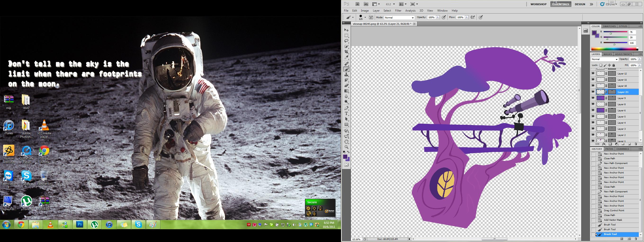Switch to the Adjustments tab
The width and height of the screenshot is (644, 242).
pyautogui.click(x=623, y=54)
